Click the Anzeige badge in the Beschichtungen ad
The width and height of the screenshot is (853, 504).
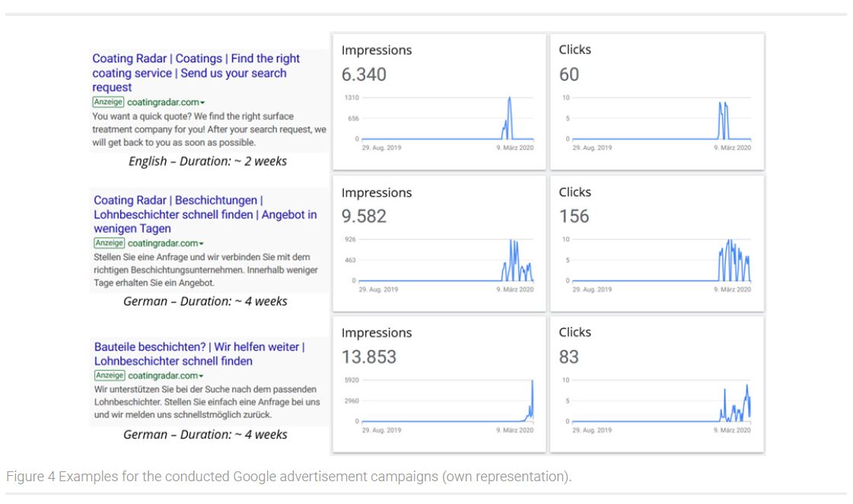click(109, 243)
